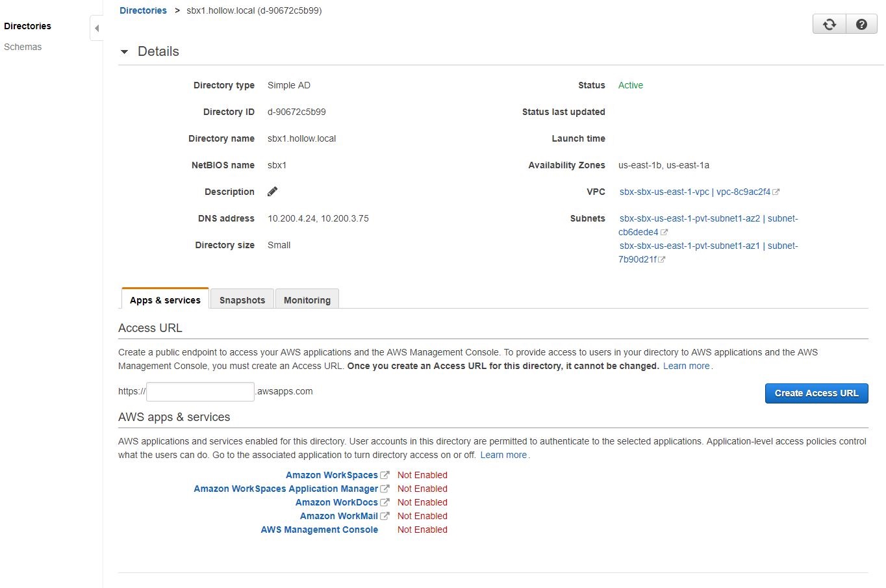Screen dimensions: 886x588
Task: Select the Apps & services tab
Action: pos(165,300)
